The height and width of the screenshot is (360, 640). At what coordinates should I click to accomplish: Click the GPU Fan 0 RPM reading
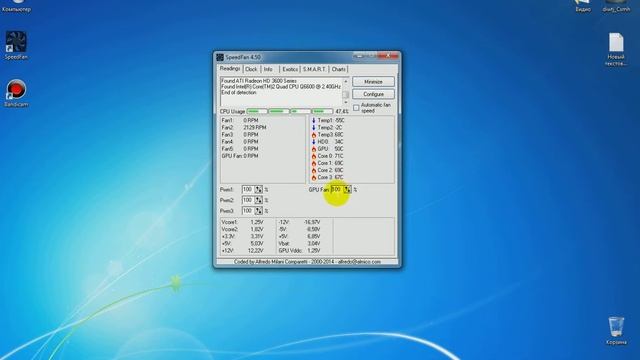[x=240, y=156]
